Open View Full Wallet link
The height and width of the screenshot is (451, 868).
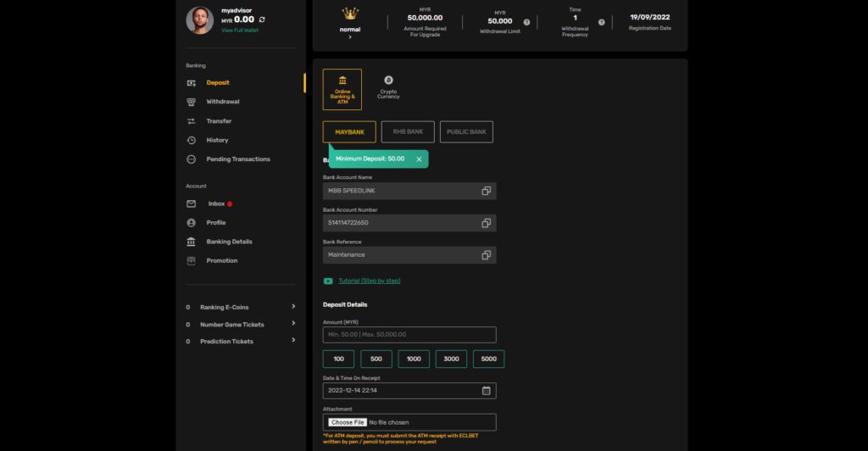(240, 31)
